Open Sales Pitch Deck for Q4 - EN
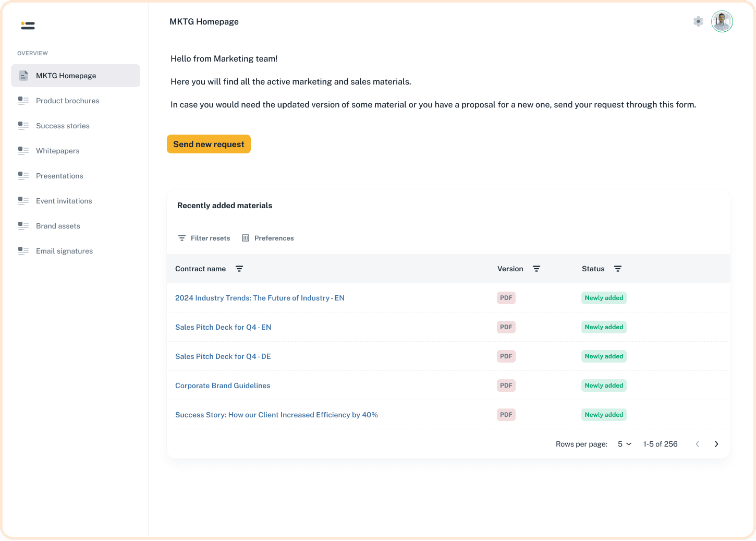756x541 pixels. click(x=223, y=327)
